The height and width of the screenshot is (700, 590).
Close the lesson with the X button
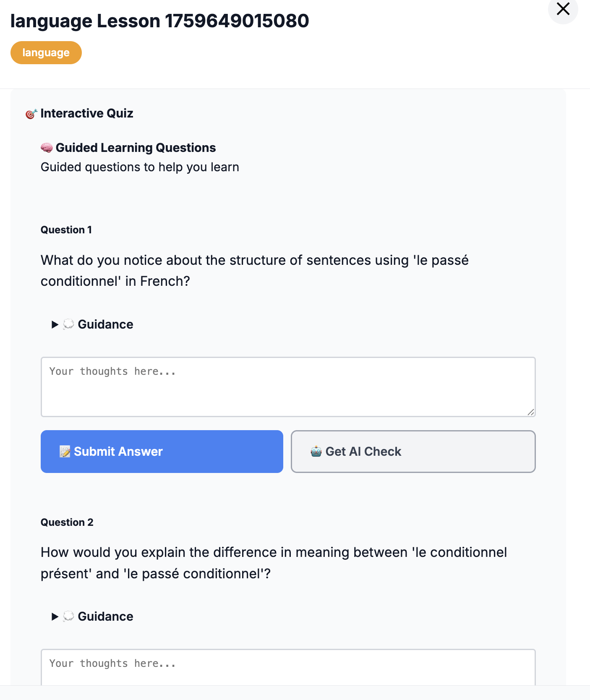click(x=563, y=9)
